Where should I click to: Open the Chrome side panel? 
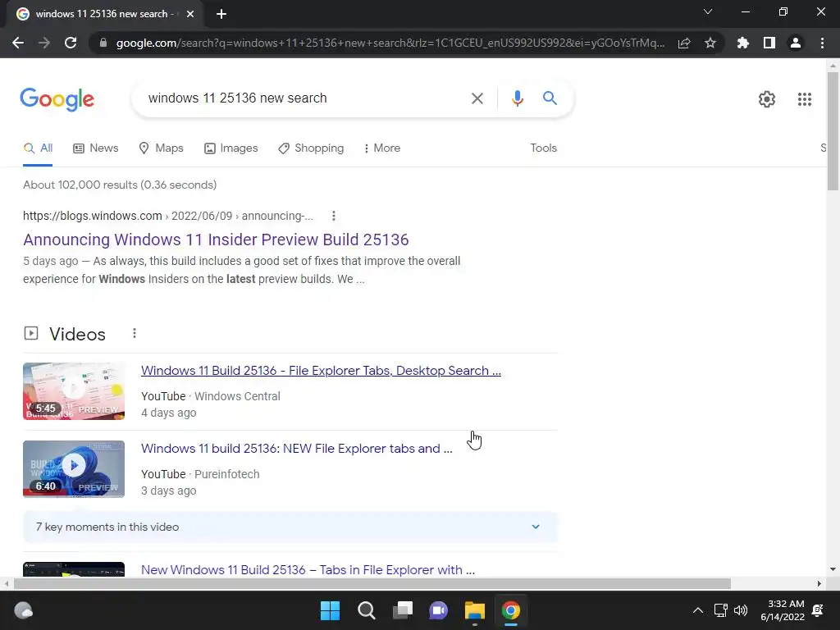(769, 43)
